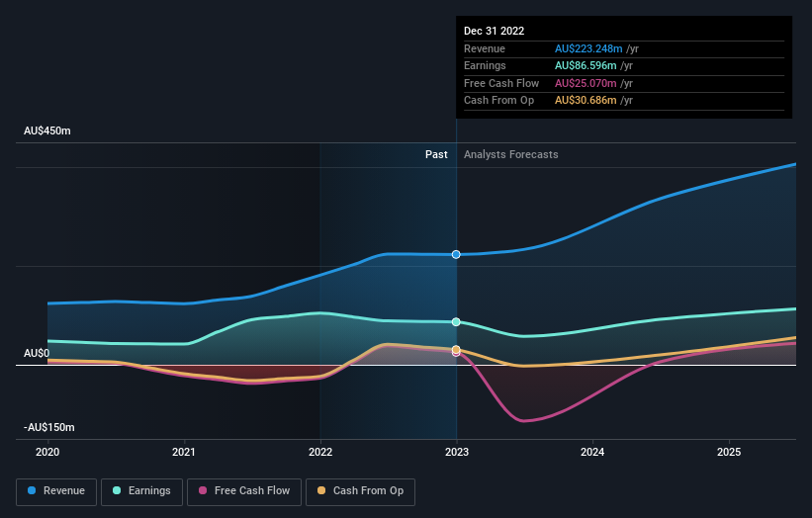This screenshot has width=812, height=518.
Task: Click the Cash From Op marker at 2023
Action: tap(456, 350)
